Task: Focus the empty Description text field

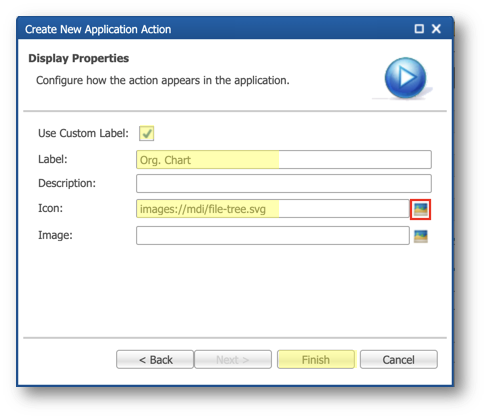Action: coord(284,184)
